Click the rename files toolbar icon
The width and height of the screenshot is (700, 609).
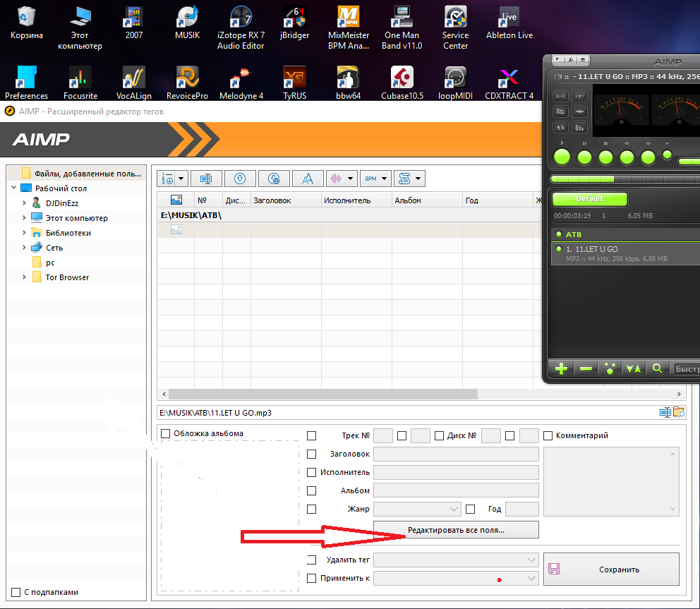coord(206,179)
